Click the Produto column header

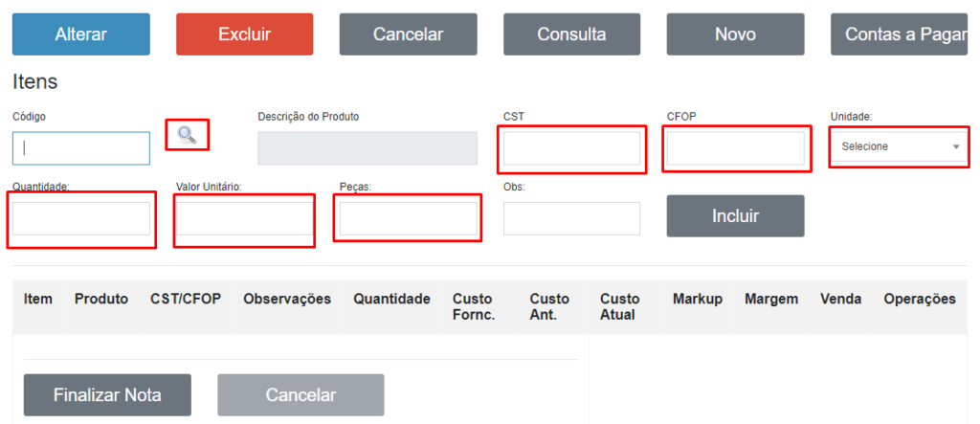(x=100, y=300)
